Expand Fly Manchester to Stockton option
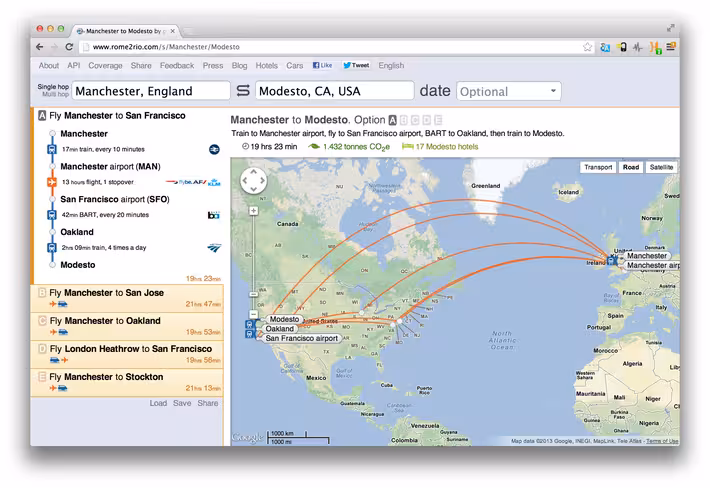The image size is (710, 488). (127, 382)
